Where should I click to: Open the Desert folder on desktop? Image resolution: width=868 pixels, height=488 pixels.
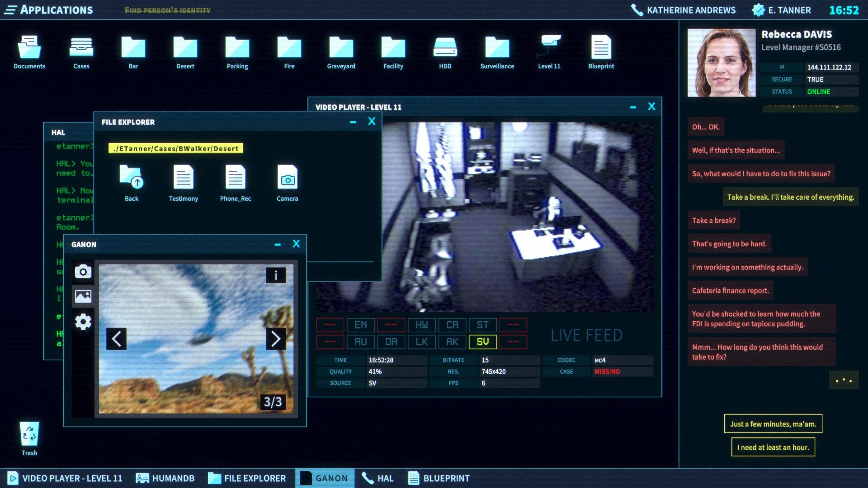click(x=185, y=52)
